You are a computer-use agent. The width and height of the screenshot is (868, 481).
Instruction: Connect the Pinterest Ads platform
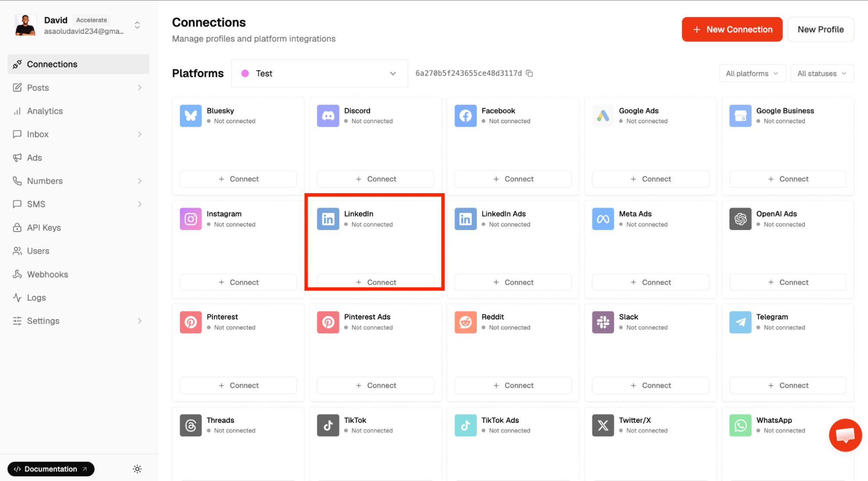coord(376,385)
